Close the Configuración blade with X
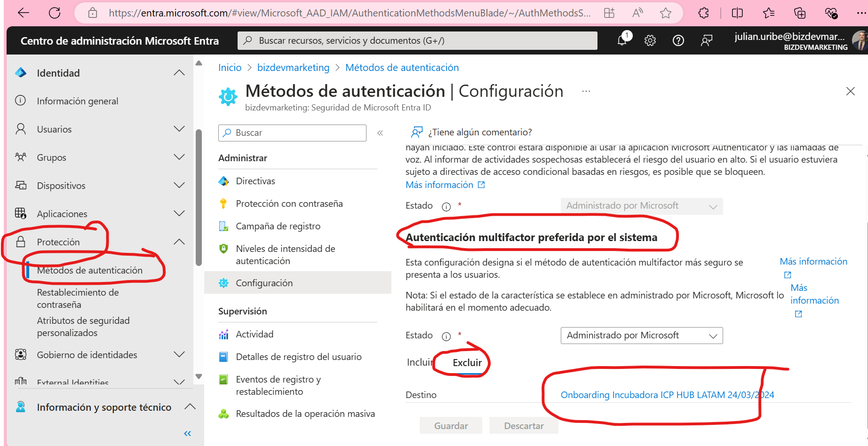 click(851, 91)
